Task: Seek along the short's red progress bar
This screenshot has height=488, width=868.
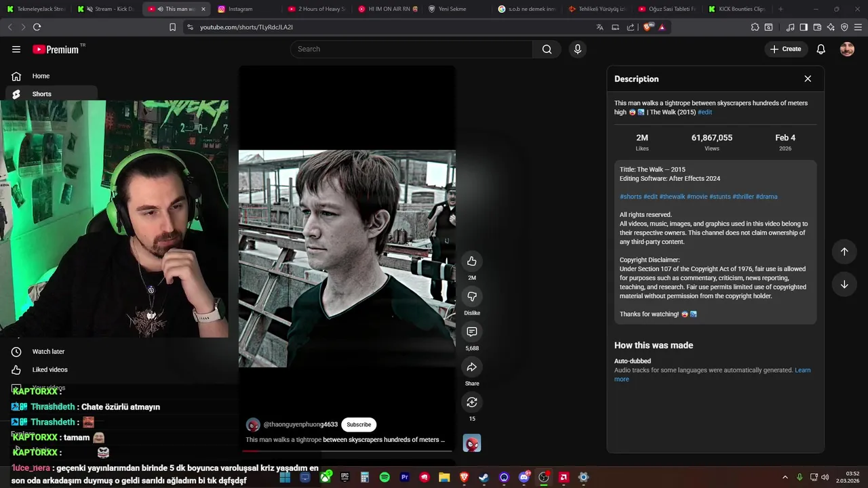Action: [x=347, y=450]
